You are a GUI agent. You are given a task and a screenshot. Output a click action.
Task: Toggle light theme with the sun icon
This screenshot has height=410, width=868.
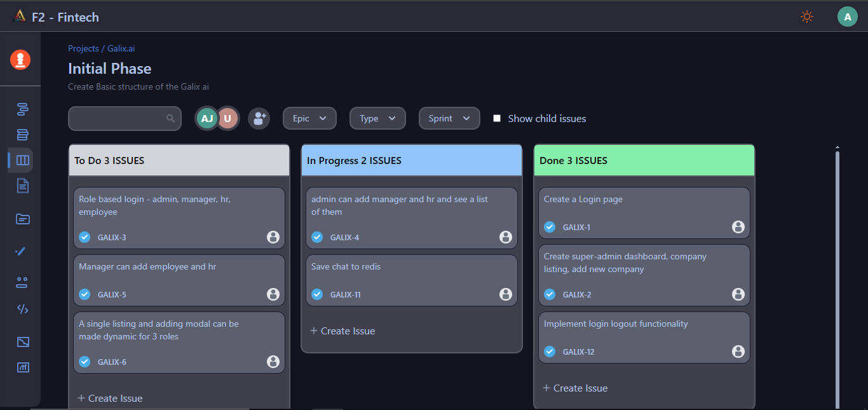[806, 17]
